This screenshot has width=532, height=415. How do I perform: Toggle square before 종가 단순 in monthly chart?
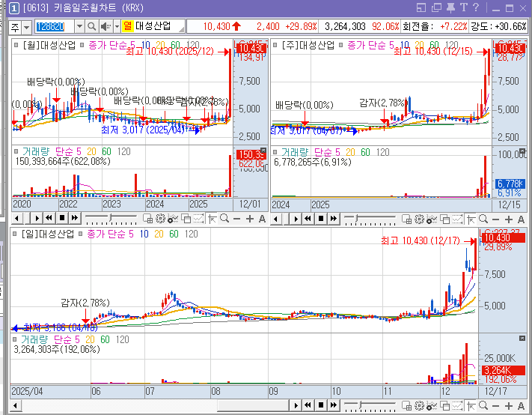click(82, 45)
